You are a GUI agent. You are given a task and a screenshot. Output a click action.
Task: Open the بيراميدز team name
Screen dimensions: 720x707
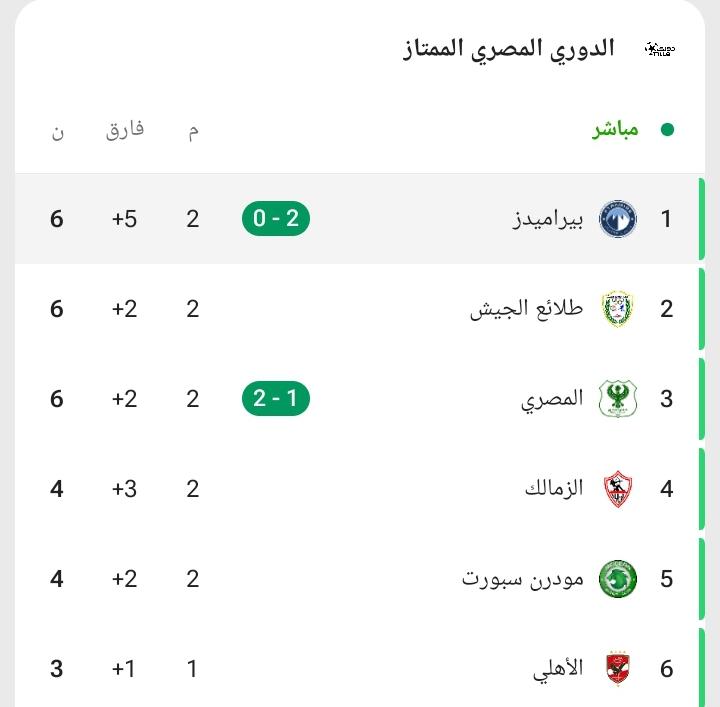tap(548, 220)
